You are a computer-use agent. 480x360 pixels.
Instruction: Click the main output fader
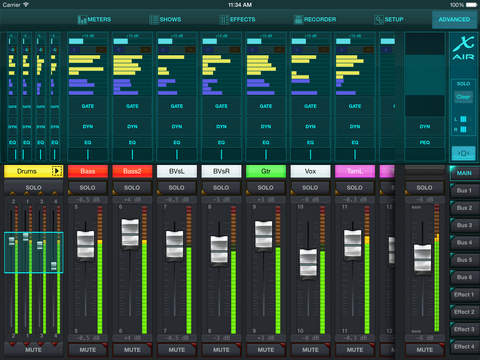pos(422,258)
